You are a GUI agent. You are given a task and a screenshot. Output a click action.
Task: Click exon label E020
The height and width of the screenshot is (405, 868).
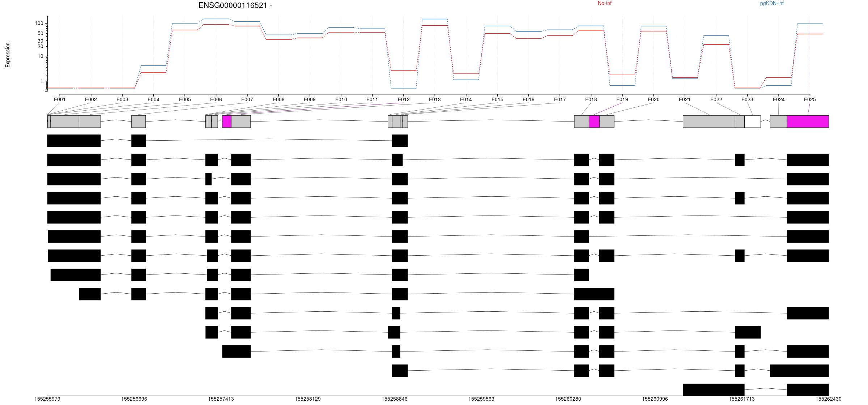pos(654,99)
